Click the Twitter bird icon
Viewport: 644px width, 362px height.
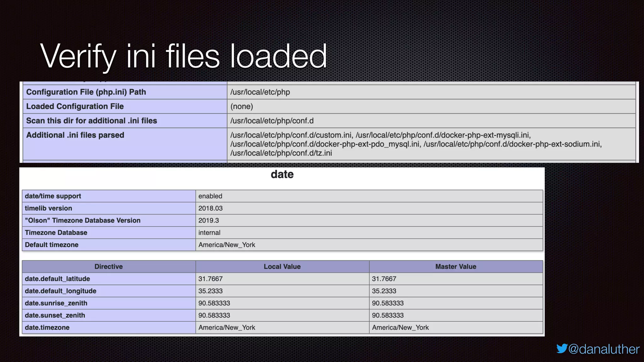click(x=562, y=348)
